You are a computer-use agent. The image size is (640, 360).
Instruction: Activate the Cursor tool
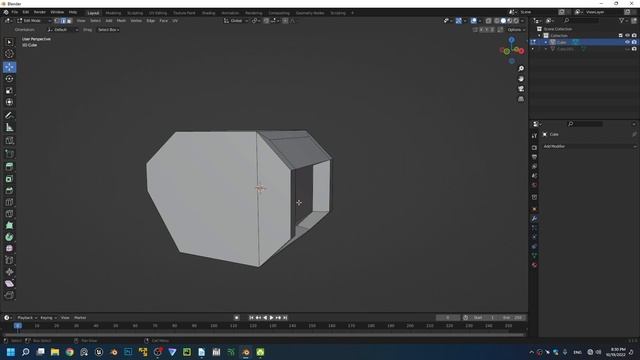pyautogui.click(x=9, y=54)
